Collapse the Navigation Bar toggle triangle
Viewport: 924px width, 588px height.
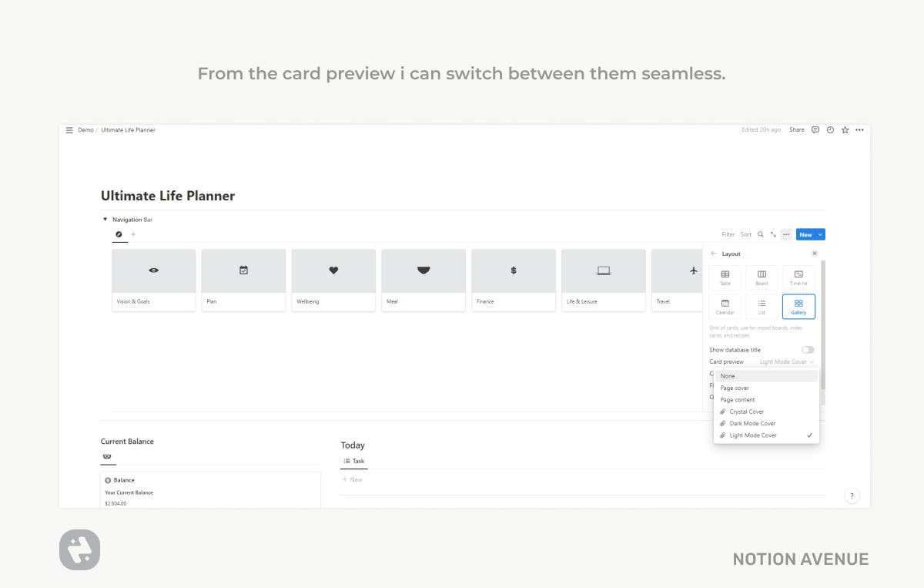point(105,220)
